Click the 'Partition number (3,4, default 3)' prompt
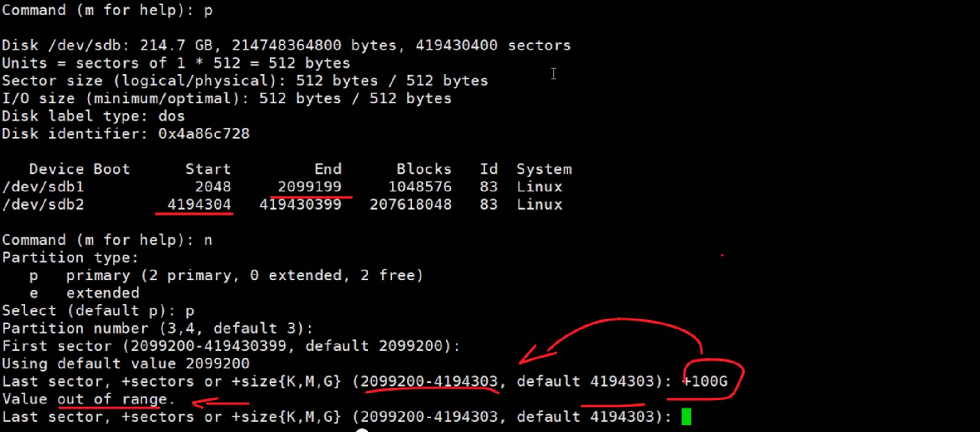Image resolution: width=980 pixels, height=432 pixels. pyautogui.click(x=157, y=329)
